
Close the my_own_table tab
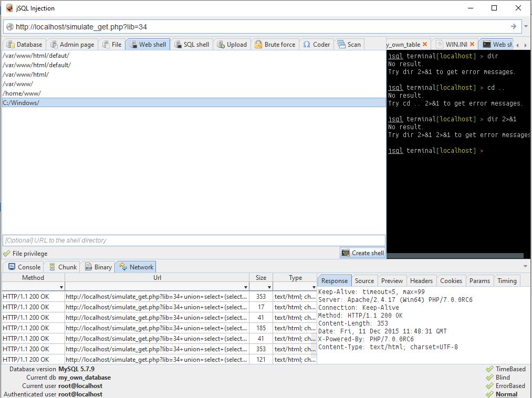point(425,45)
